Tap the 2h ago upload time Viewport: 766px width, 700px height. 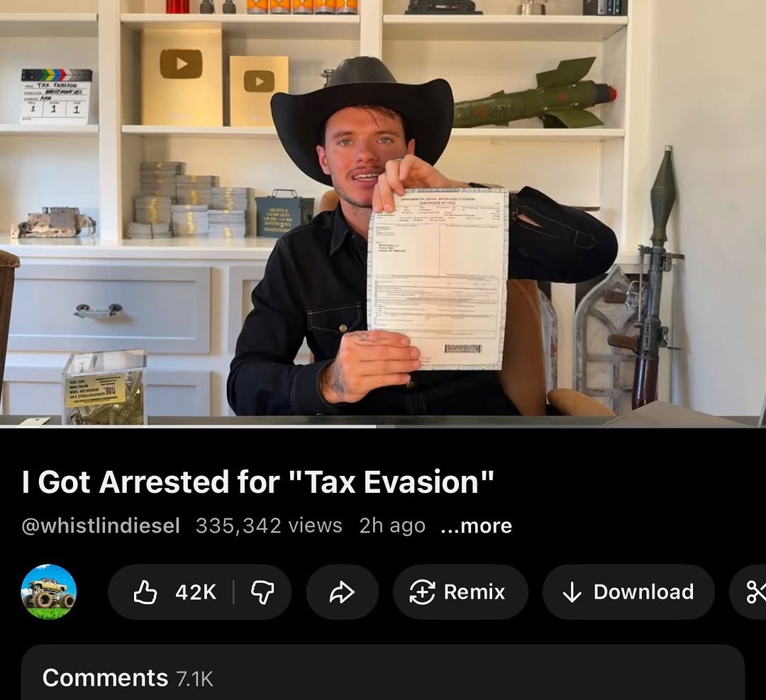tap(392, 526)
